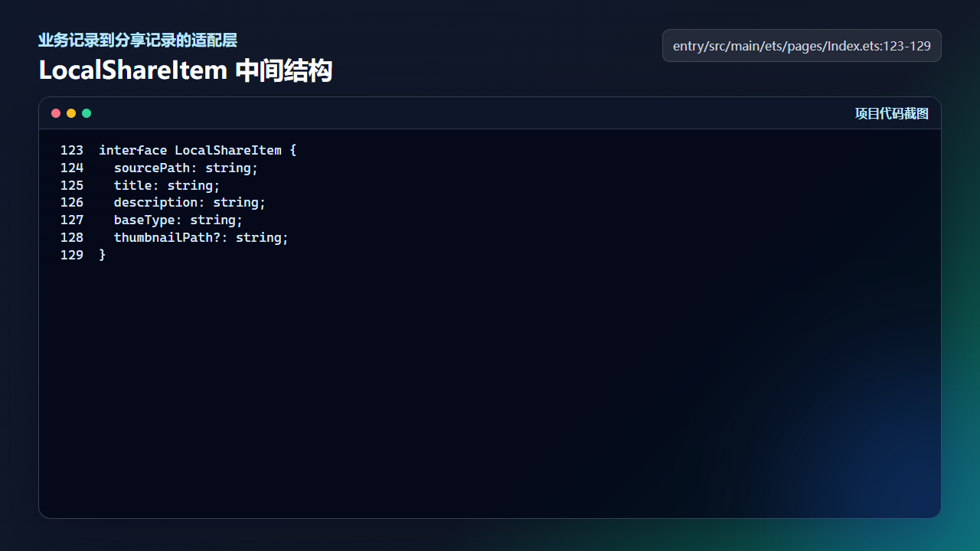Click the yellow dot in code window header

click(x=71, y=113)
